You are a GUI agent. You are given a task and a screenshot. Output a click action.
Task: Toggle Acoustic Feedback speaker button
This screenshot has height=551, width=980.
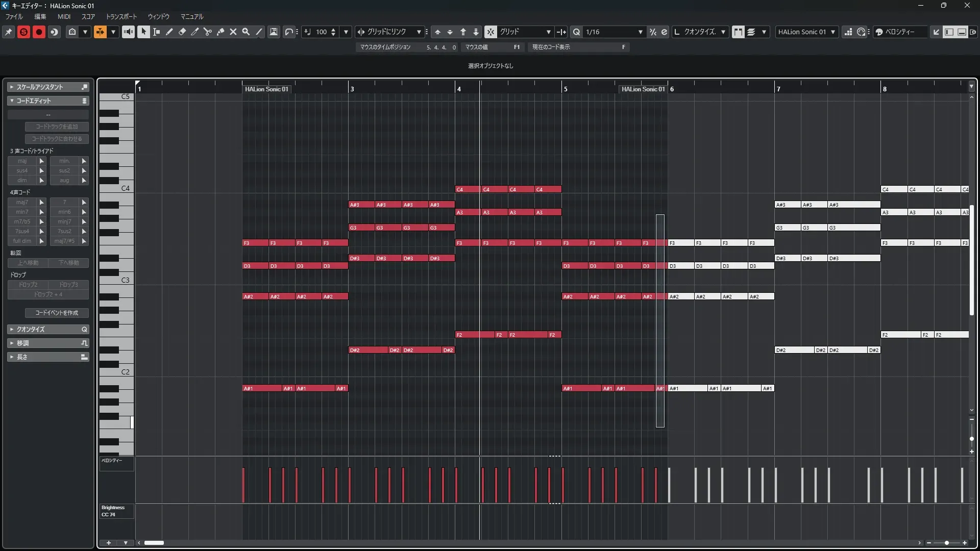128,32
